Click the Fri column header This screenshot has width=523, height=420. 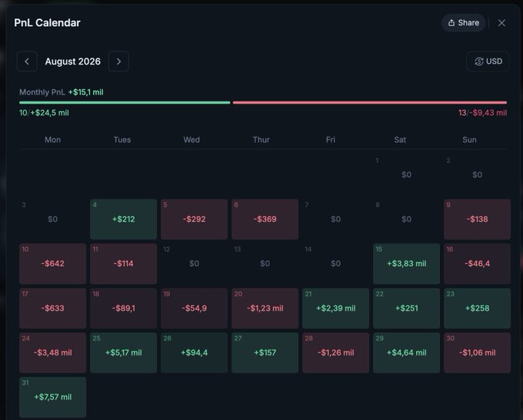331,140
